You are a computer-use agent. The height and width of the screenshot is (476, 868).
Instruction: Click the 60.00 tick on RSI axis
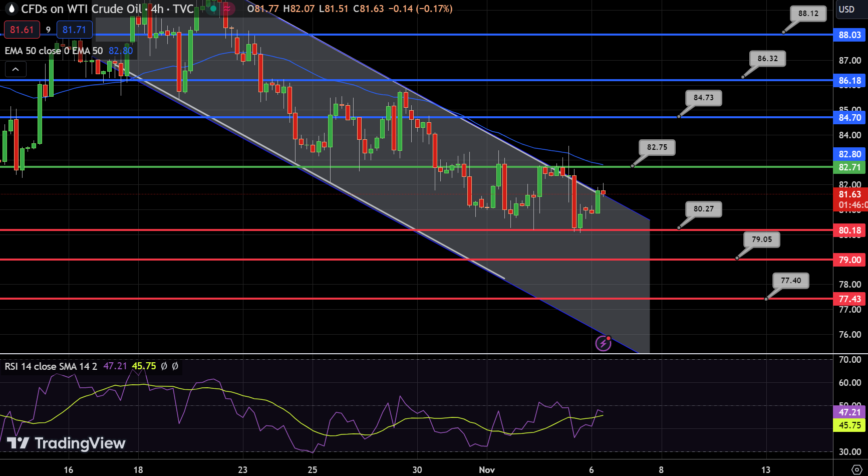tap(850, 383)
